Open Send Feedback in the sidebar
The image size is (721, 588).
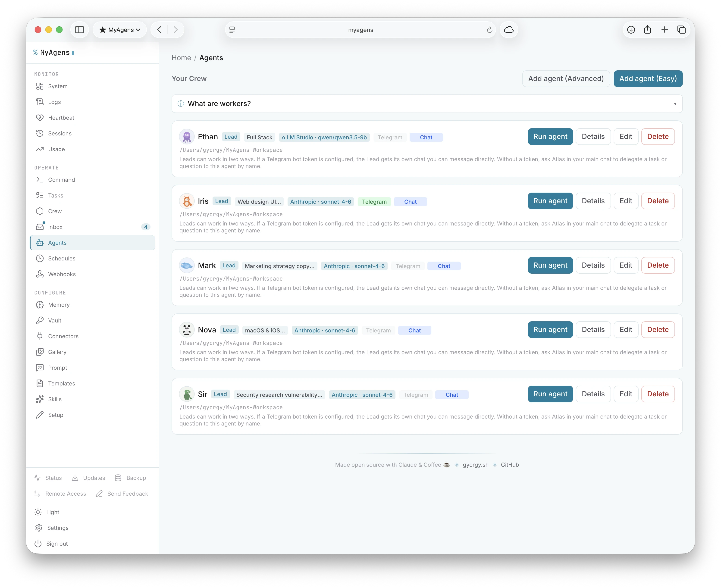[122, 494]
